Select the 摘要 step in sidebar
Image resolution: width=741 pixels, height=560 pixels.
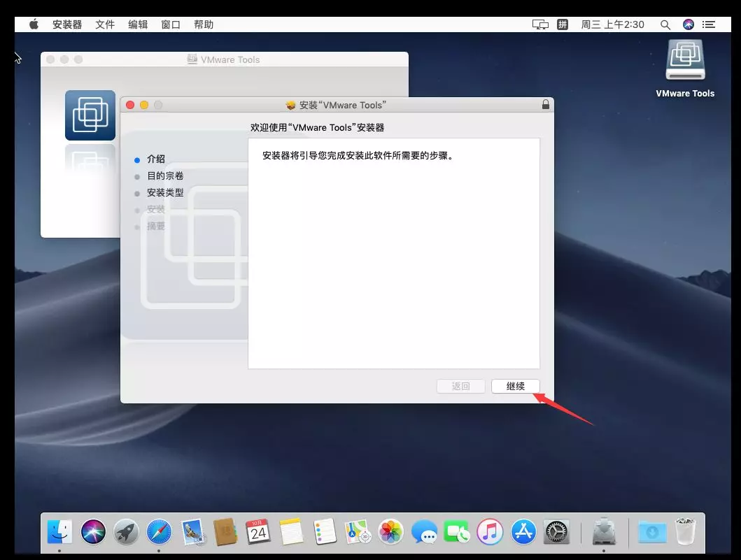point(155,227)
